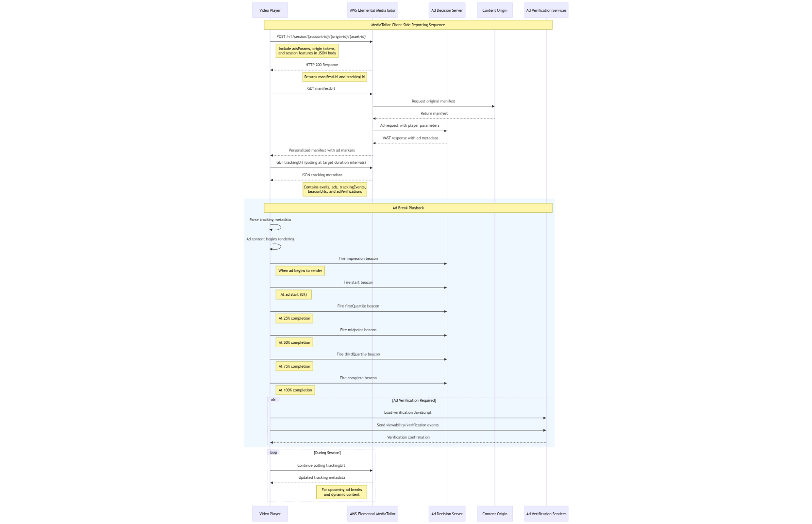812x524 pixels.
Task: Select the HTTP 200 Response message
Action: point(321,65)
